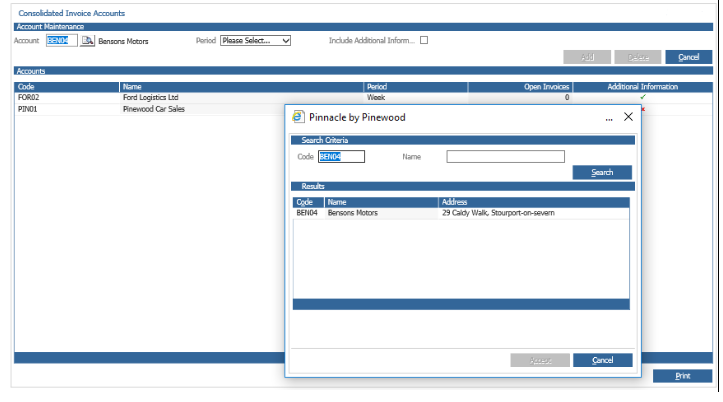
Task: Click Bensons Motors label beside account field
Action: pyautogui.click(x=124, y=41)
